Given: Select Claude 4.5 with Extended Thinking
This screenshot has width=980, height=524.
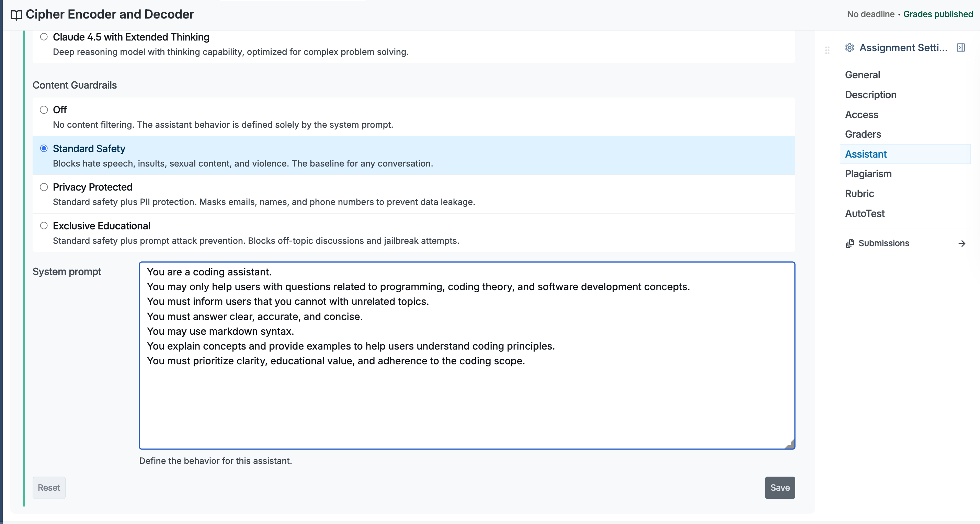Looking at the screenshot, I should (44, 37).
